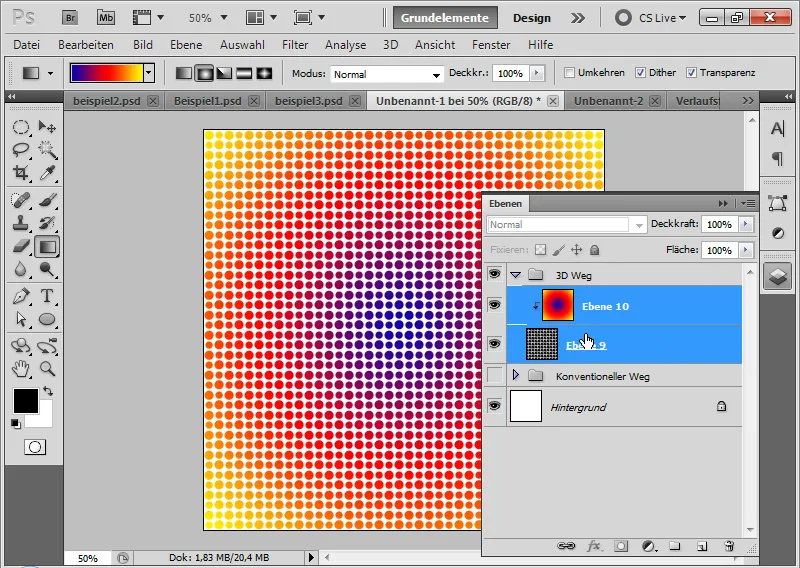800x568 pixels.
Task: Switch to the Beispiel1.psd tab
Action: 209,101
